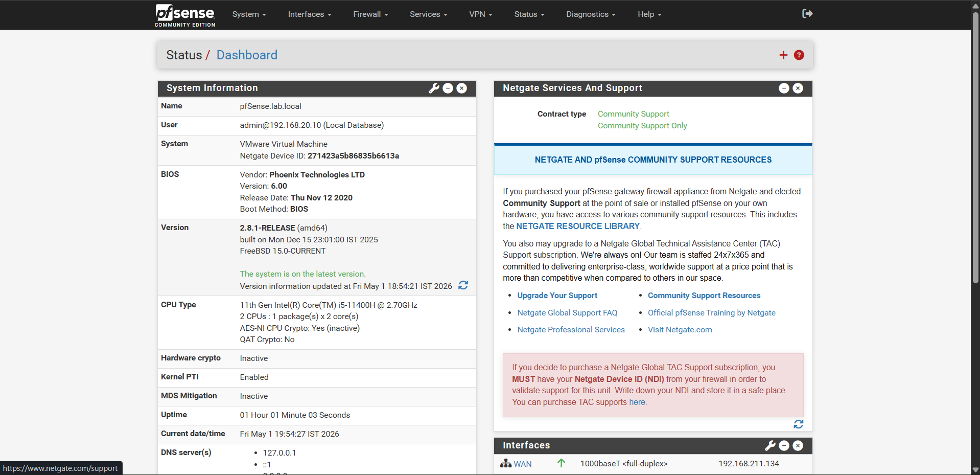The image size is (980, 475).
Task: Open the VPN menu
Action: coord(481,14)
